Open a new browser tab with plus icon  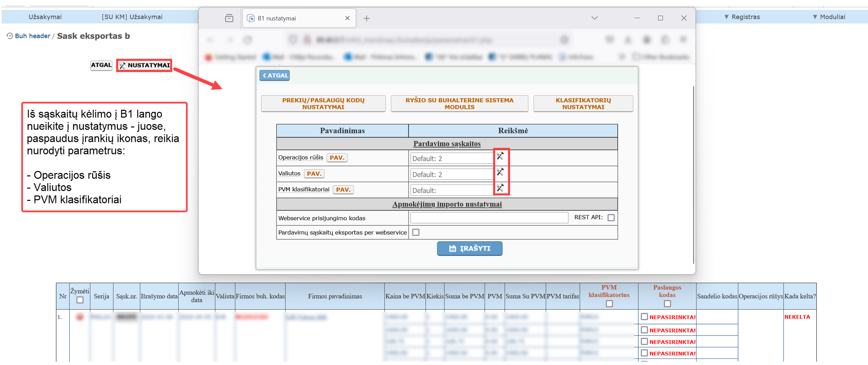[366, 18]
